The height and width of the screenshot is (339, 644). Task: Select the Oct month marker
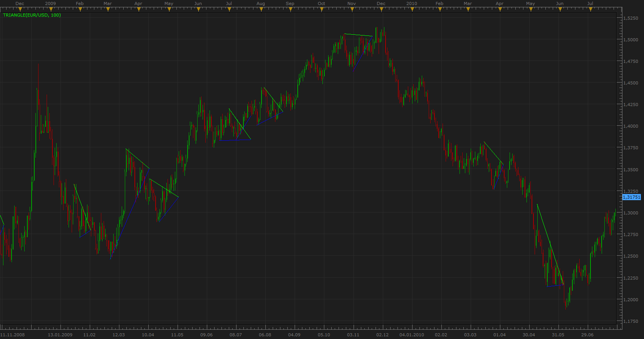(321, 3)
